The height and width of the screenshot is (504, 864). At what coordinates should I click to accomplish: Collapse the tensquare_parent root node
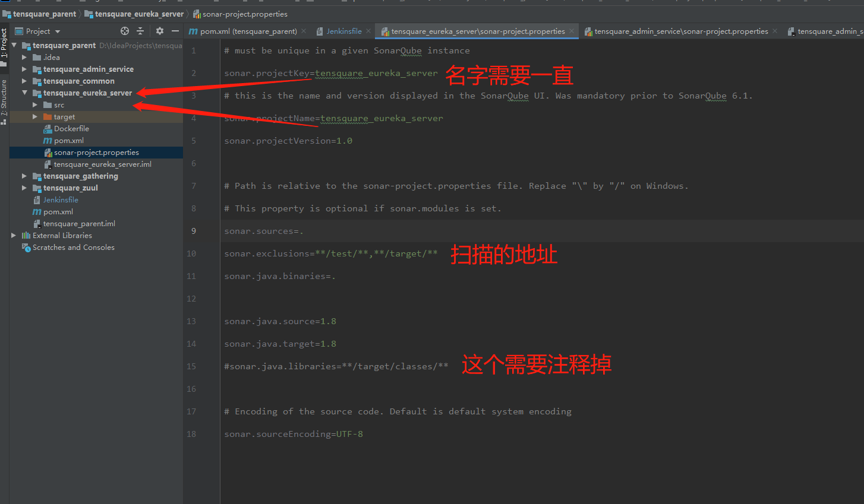pyautogui.click(x=14, y=45)
